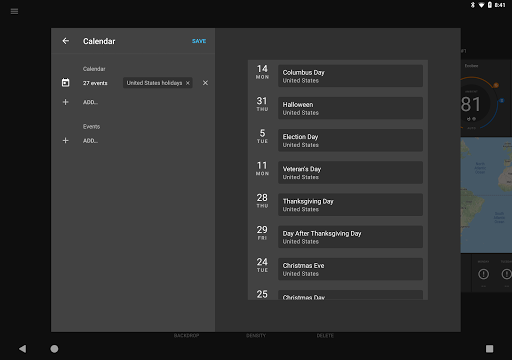
Task: Tap the recent apps square button
Action: pyautogui.click(x=489, y=349)
